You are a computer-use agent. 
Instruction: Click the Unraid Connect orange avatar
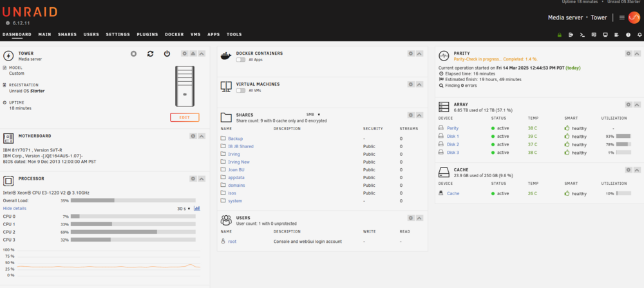pyautogui.click(x=634, y=17)
